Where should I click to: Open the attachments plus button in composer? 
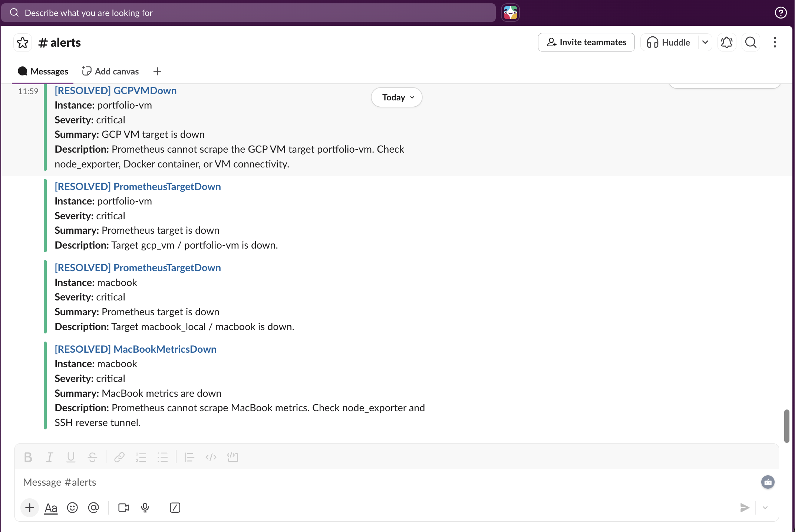coord(30,508)
